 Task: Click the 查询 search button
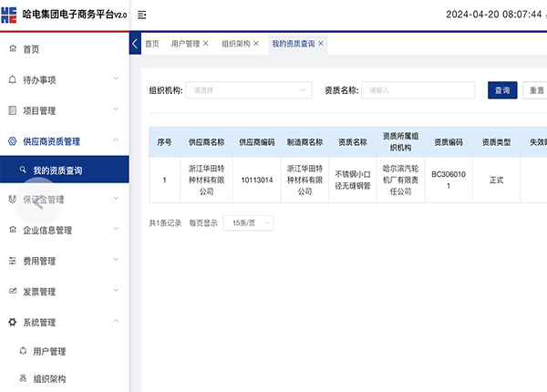(x=502, y=90)
